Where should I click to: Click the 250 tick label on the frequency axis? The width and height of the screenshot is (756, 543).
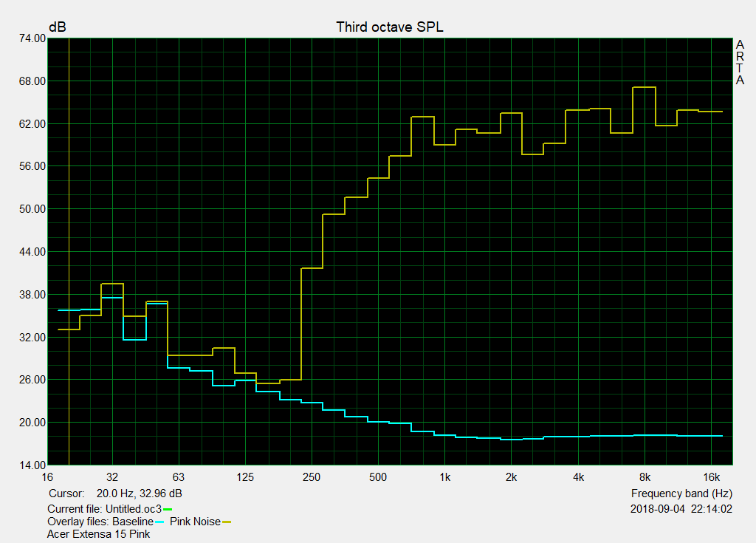tap(312, 477)
